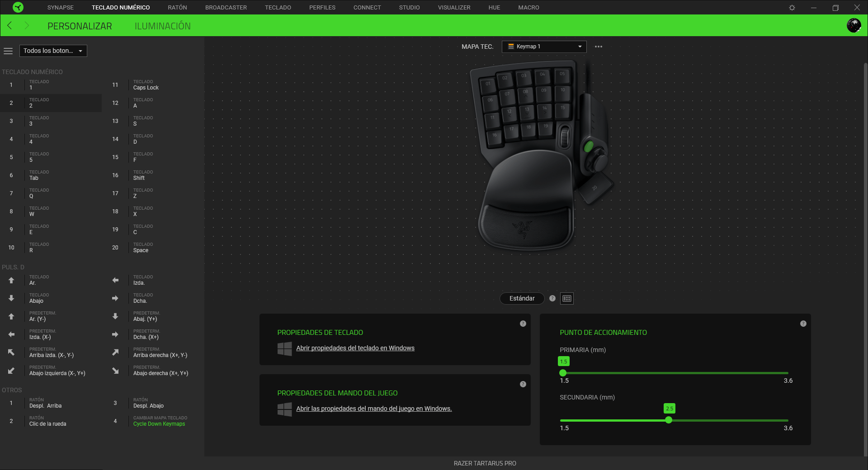Select Ar. (Y-) predeterm. binding
This screenshot has width=868, height=470.
(x=51, y=316)
